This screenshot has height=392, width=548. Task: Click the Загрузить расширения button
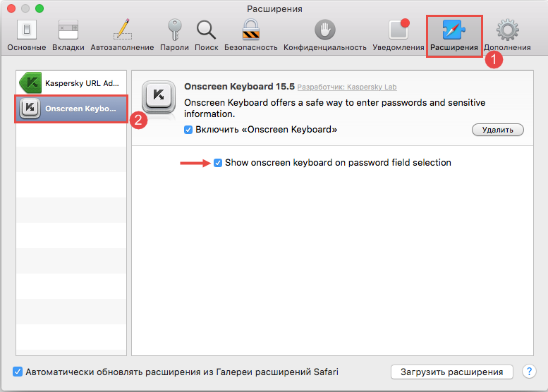coord(452,372)
